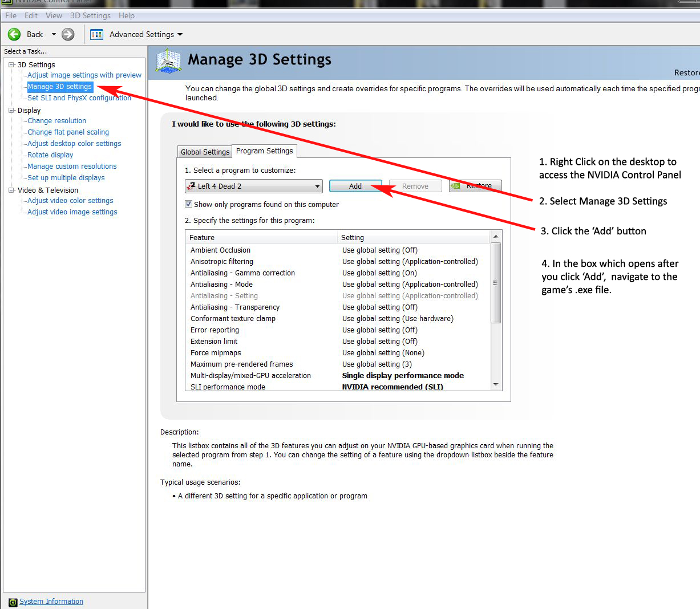Open Adjust video image settings
The height and width of the screenshot is (609, 700).
coord(72,212)
